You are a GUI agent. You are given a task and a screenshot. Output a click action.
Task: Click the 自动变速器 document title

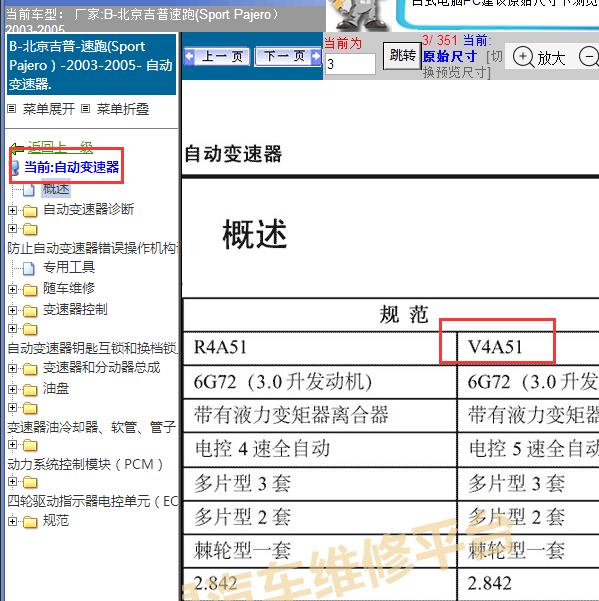click(x=233, y=154)
